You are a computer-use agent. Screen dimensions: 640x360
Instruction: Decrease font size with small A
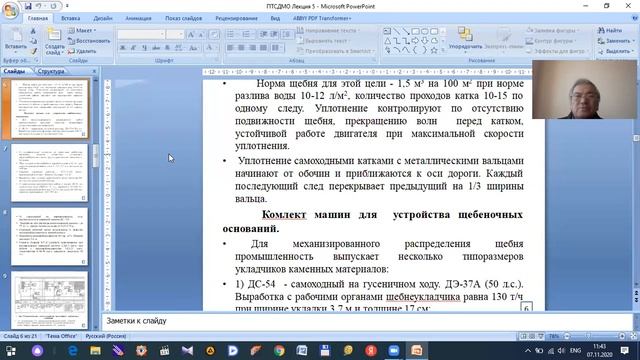point(201,35)
